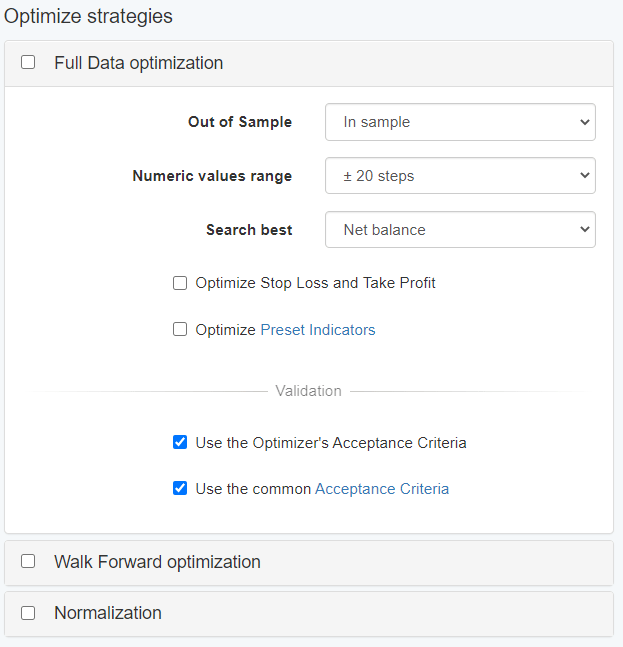623x647 pixels.
Task: Follow the Preset Indicators link
Action: [317, 330]
